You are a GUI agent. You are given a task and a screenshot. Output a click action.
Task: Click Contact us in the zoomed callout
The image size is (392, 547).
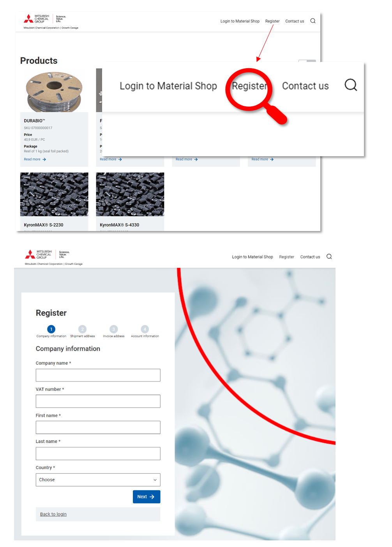(305, 86)
